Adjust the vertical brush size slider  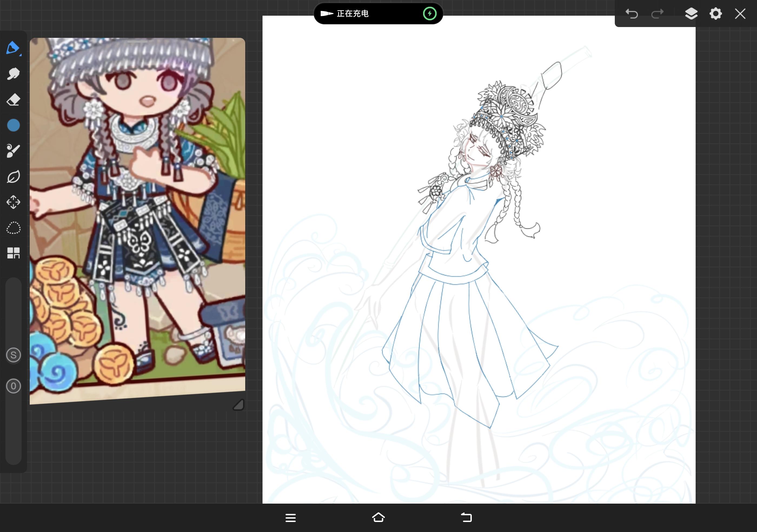pyautogui.click(x=14, y=371)
